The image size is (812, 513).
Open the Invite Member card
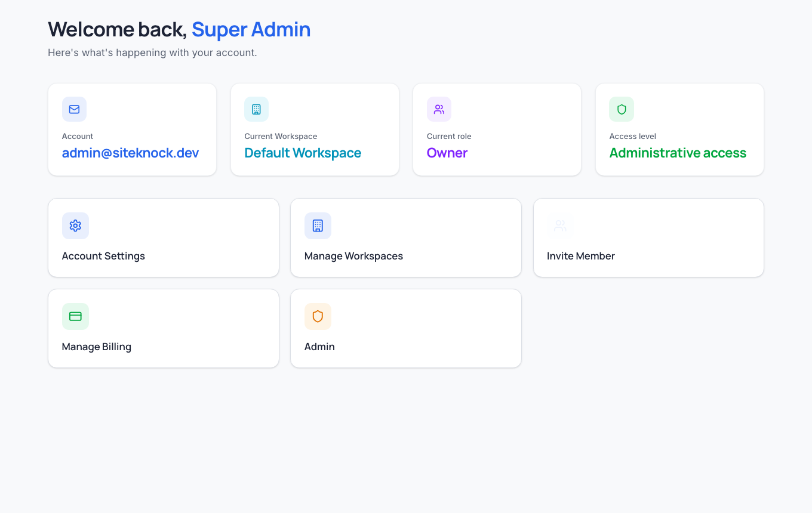[x=648, y=237]
